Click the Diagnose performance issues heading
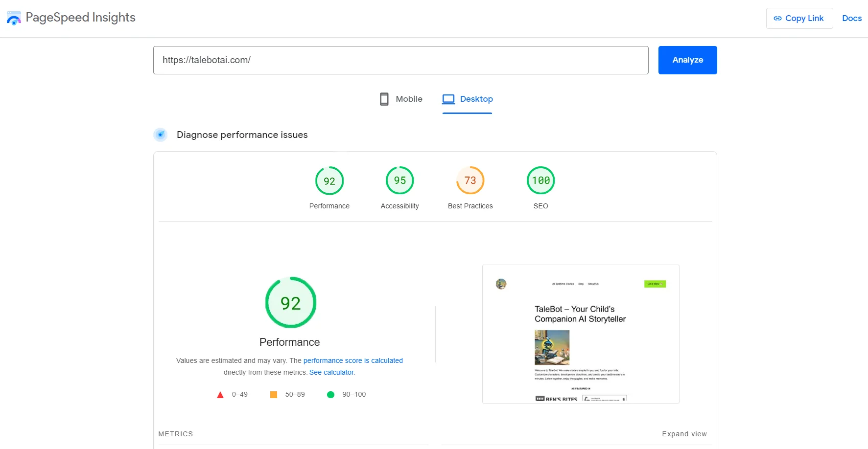The height and width of the screenshot is (449, 868). [242, 135]
